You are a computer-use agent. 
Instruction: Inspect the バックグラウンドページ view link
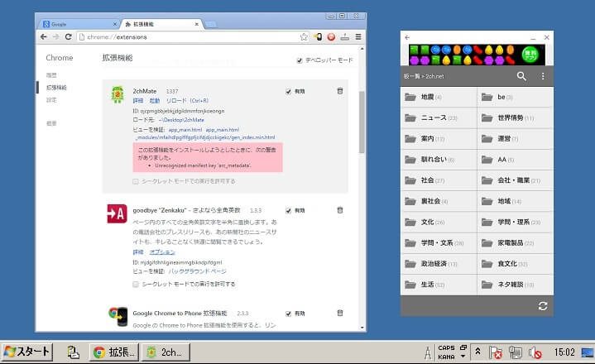pyautogui.click(x=197, y=271)
